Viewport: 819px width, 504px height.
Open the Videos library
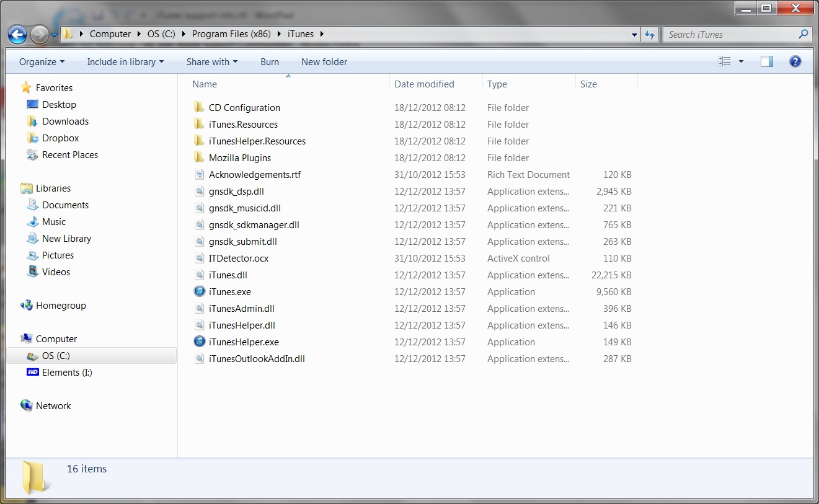pyautogui.click(x=56, y=272)
